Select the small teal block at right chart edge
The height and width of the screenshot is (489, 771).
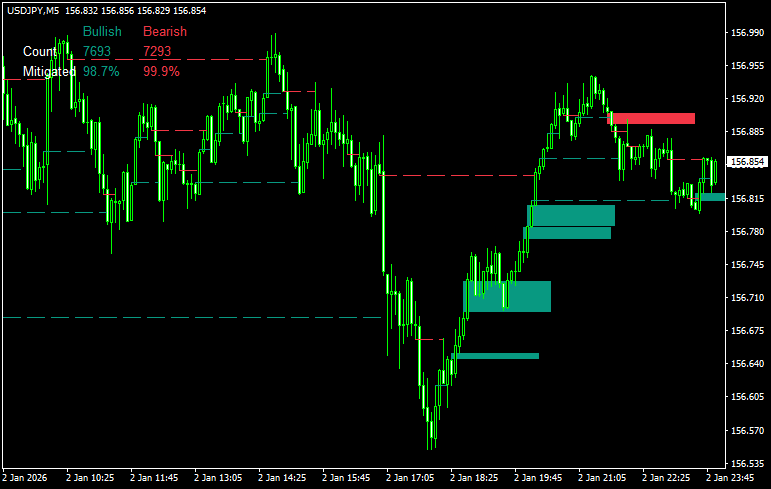tap(713, 196)
